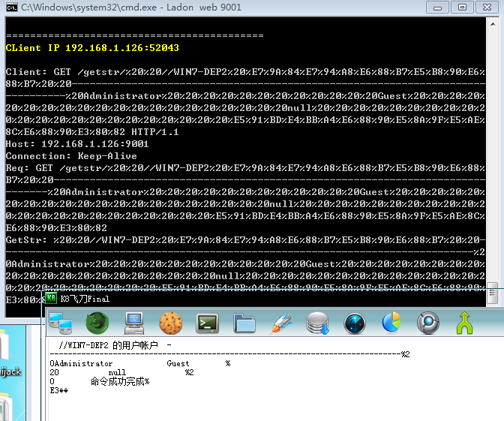Click the rocket pencil icon
This screenshot has width=504, height=421.
[281, 323]
